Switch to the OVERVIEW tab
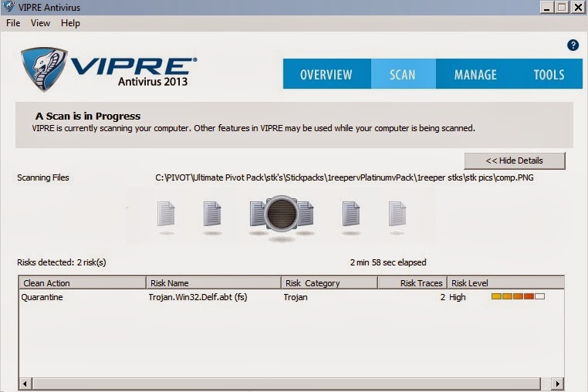This screenshot has height=392, width=588. click(x=326, y=74)
